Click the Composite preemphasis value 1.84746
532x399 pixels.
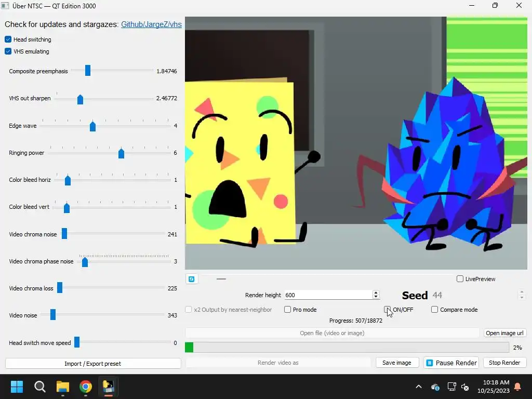coord(167,71)
